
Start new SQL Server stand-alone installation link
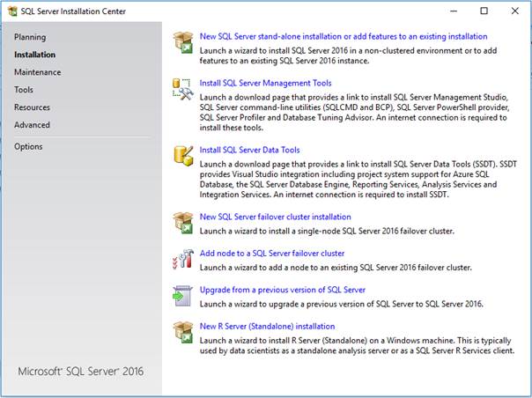(x=344, y=36)
